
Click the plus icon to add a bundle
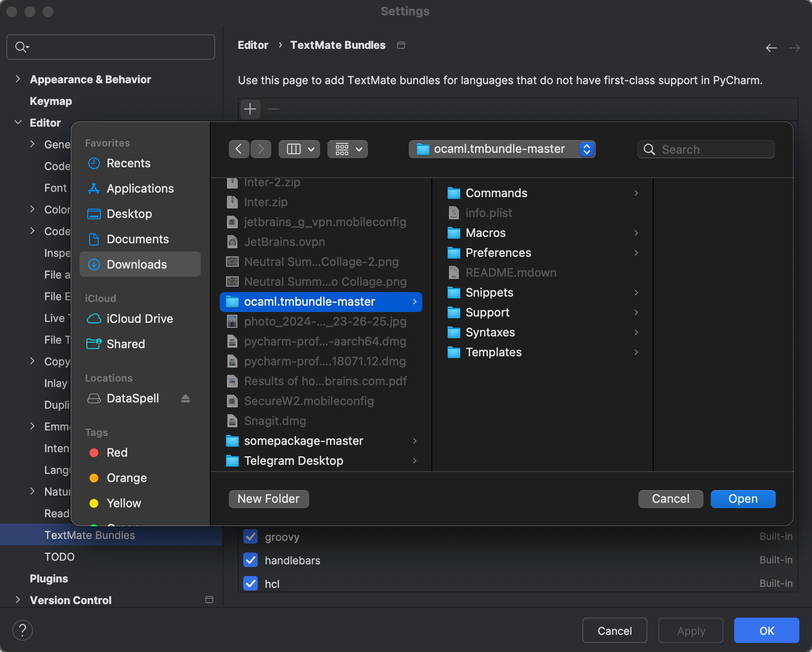(x=250, y=109)
